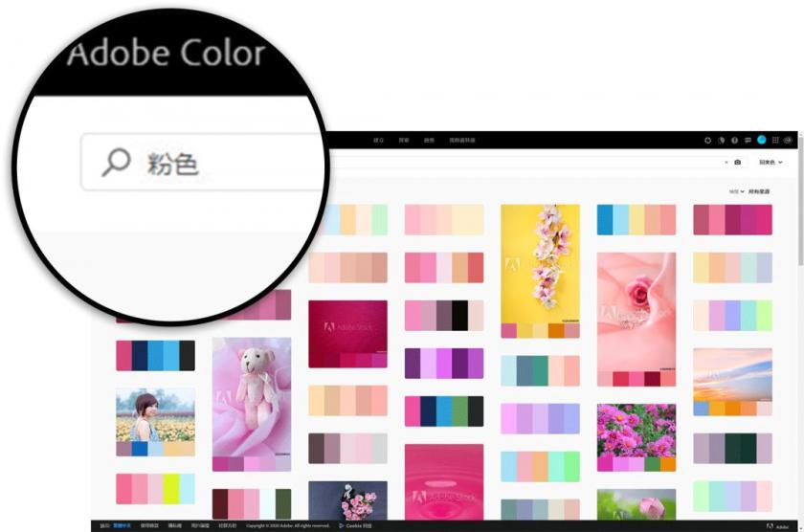804x532 pixels.
Task: Open the help question mark icon
Action: (x=734, y=140)
